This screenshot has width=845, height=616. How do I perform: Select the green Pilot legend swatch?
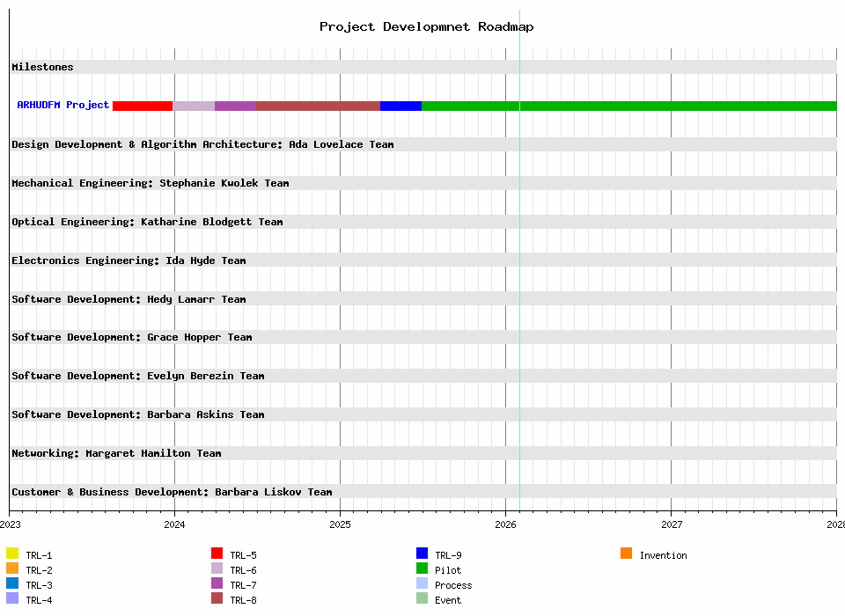[x=422, y=568]
